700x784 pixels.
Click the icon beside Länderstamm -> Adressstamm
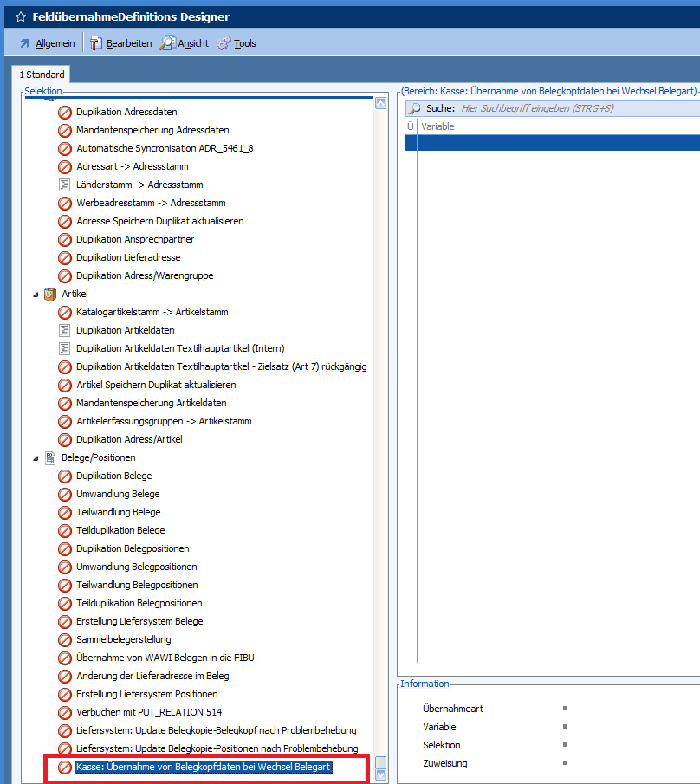(64, 185)
